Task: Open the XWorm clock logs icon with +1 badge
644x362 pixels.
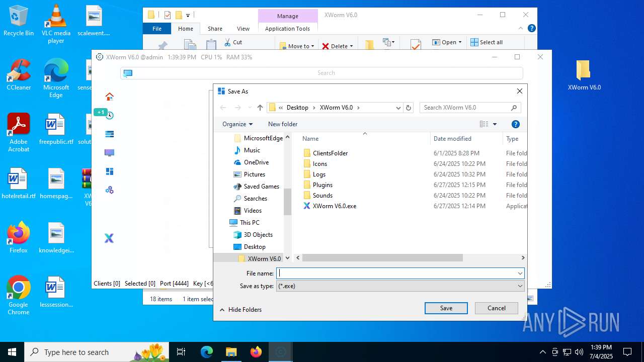Action: (109, 115)
